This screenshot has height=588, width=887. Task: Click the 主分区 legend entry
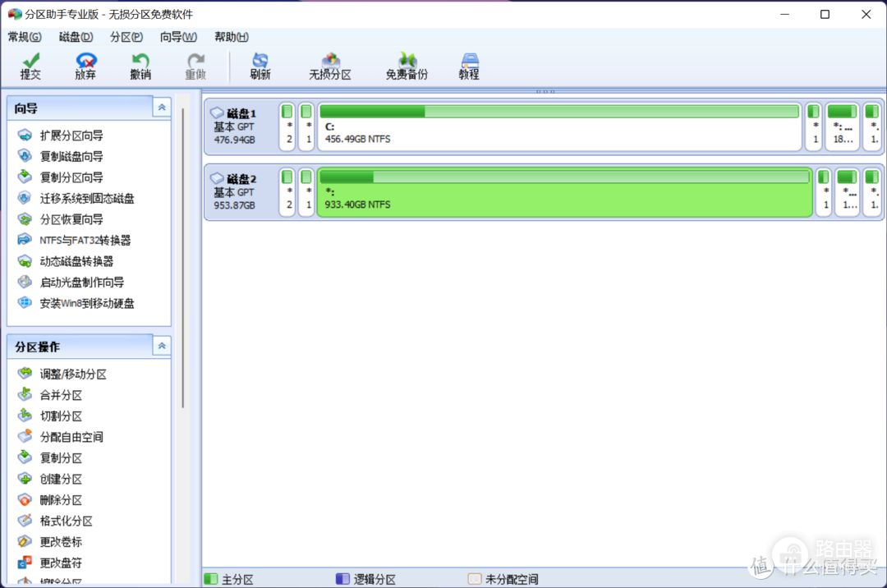pyautogui.click(x=229, y=579)
